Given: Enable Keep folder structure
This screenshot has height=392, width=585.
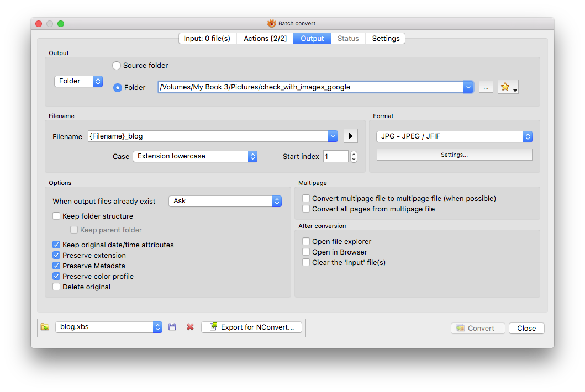Looking at the screenshot, I should [x=56, y=216].
